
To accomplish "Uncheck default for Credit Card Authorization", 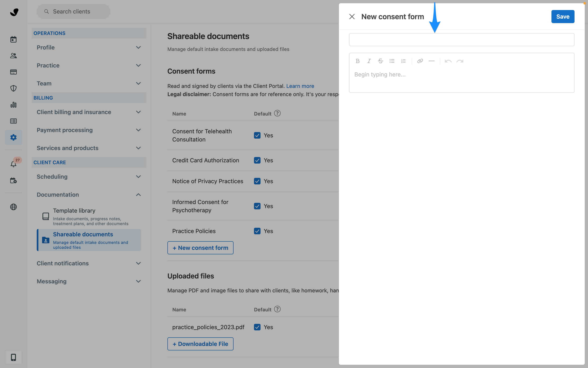I will 257,160.
